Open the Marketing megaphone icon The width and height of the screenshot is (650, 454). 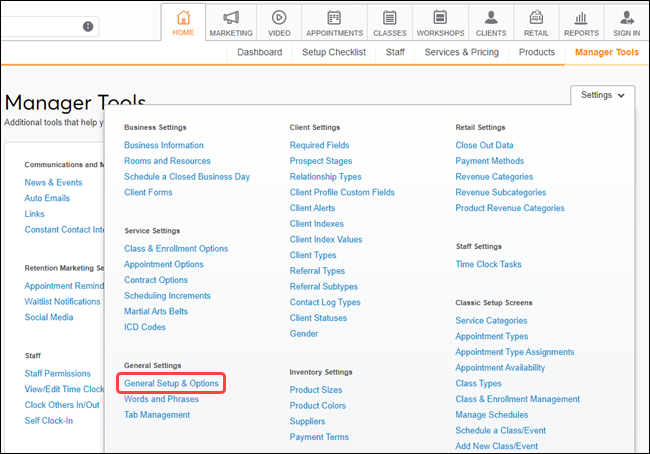click(x=231, y=18)
